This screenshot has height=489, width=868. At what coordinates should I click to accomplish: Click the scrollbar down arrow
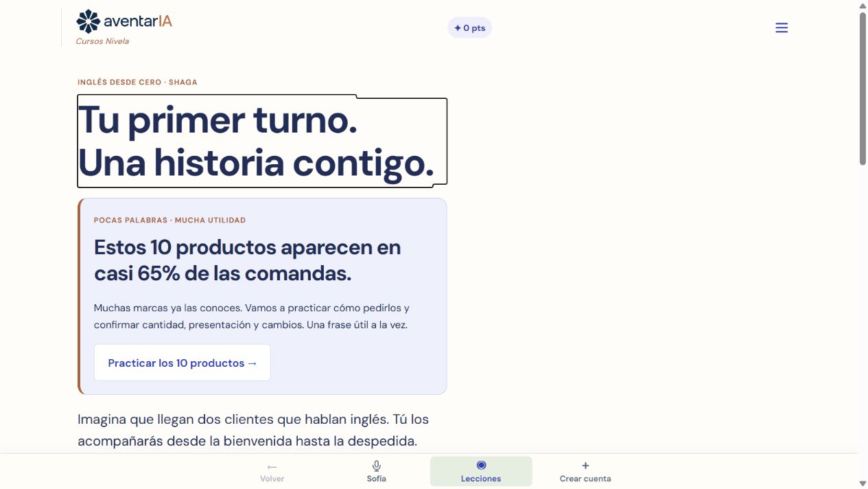point(863,484)
